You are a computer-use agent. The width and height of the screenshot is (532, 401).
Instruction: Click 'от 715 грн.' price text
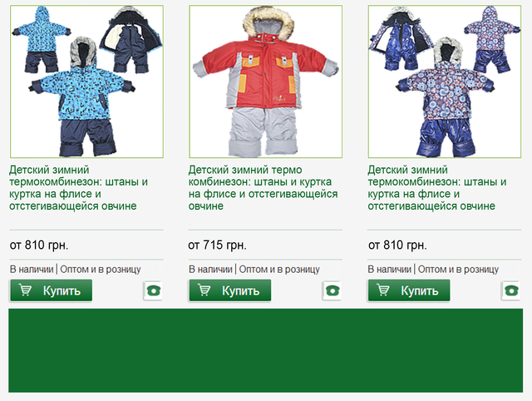[217, 245]
